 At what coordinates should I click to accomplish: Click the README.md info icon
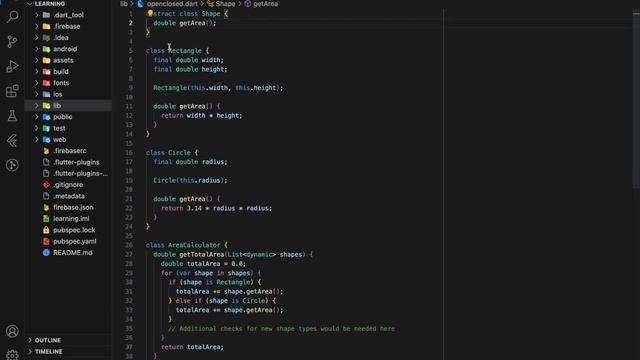coord(46,253)
